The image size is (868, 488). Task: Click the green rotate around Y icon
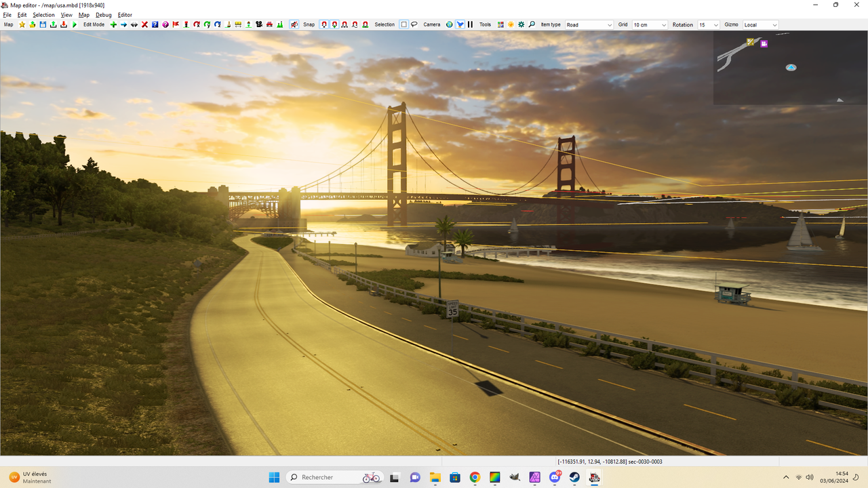pyautogui.click(x=207, y=24)
